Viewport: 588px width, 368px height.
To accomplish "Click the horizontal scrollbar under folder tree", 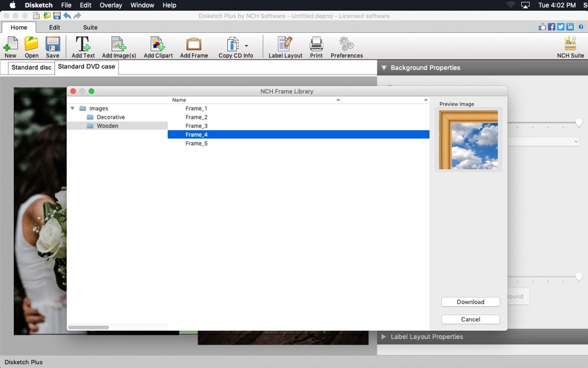I will pyautogui.click(x=89, y=328).
